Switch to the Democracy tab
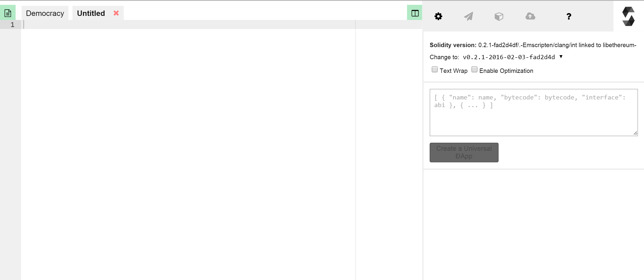The height and width of the screenshot is (280, 644). point(45,13)
